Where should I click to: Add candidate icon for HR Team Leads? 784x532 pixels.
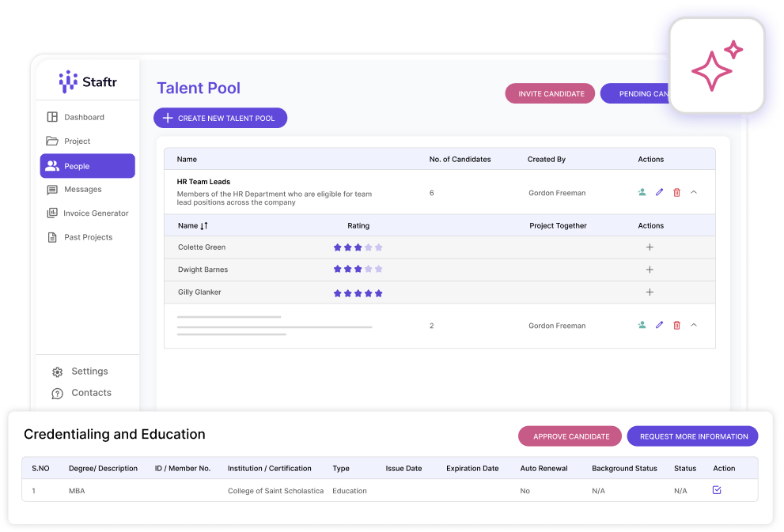point(642,192)
